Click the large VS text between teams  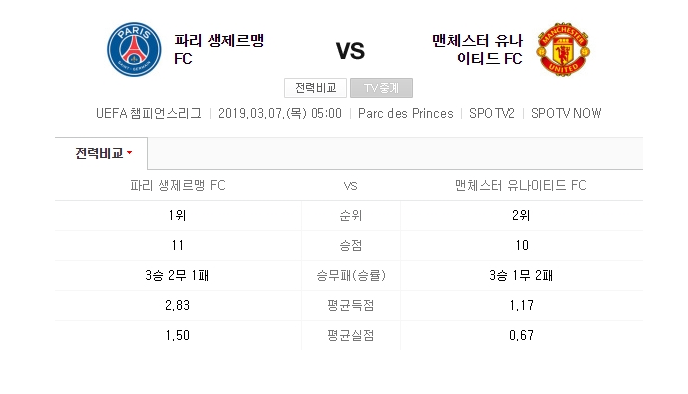[x=350, y=51]
